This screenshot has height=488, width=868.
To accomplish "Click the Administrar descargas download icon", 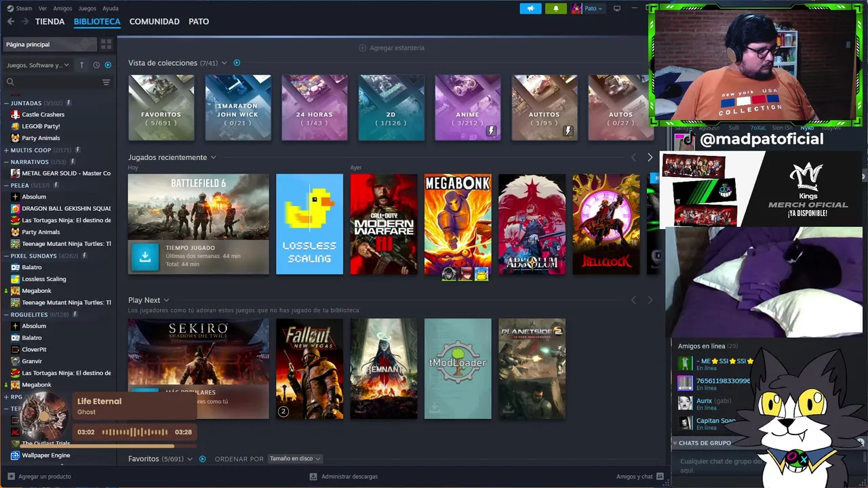I will coord(314,476).
